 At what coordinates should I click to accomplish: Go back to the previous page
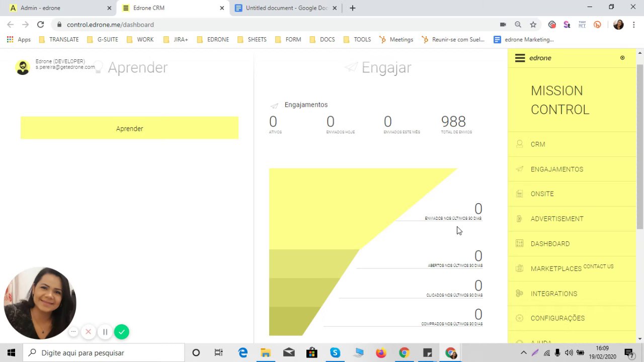(x=10, y=24)
